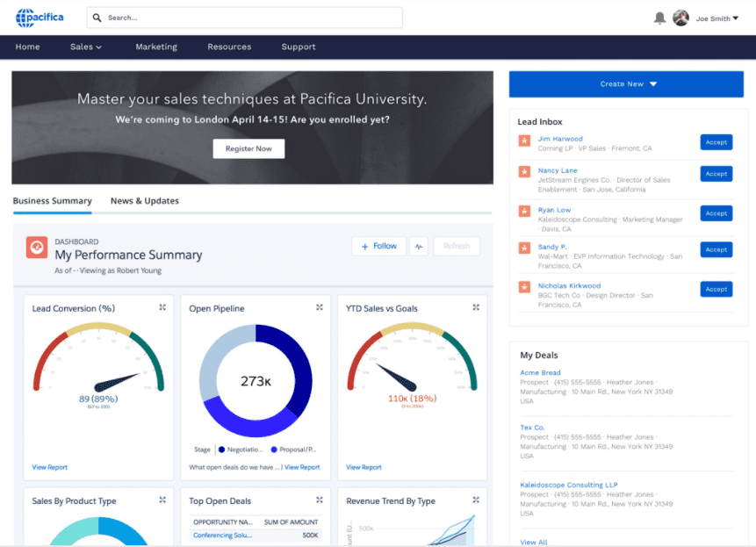Open the Resources menu
Screen dimensions: 756x547
click(x=229, y=47)
